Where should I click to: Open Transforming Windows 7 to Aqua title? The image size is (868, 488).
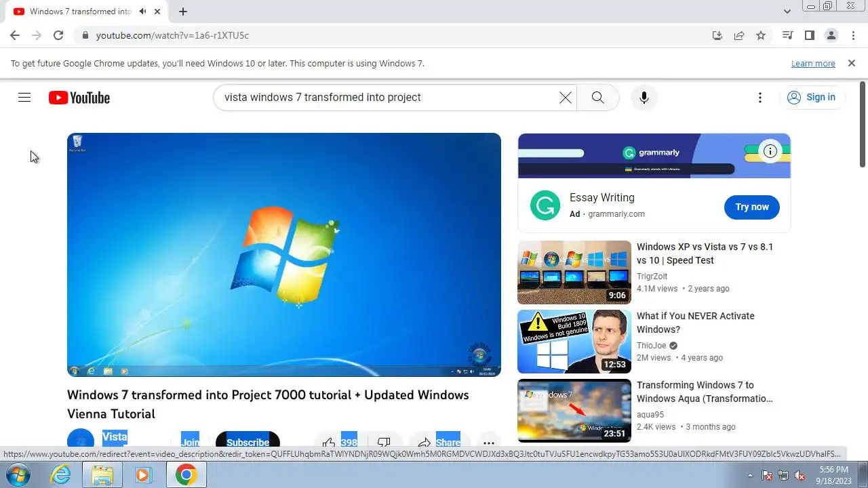click(705, 392)
